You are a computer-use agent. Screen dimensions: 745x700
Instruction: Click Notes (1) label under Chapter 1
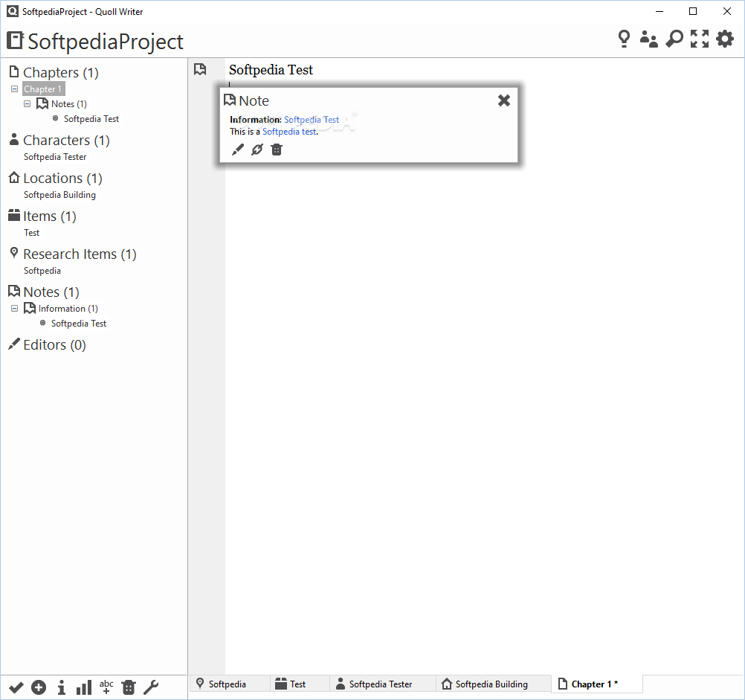(x=69, y=103)
